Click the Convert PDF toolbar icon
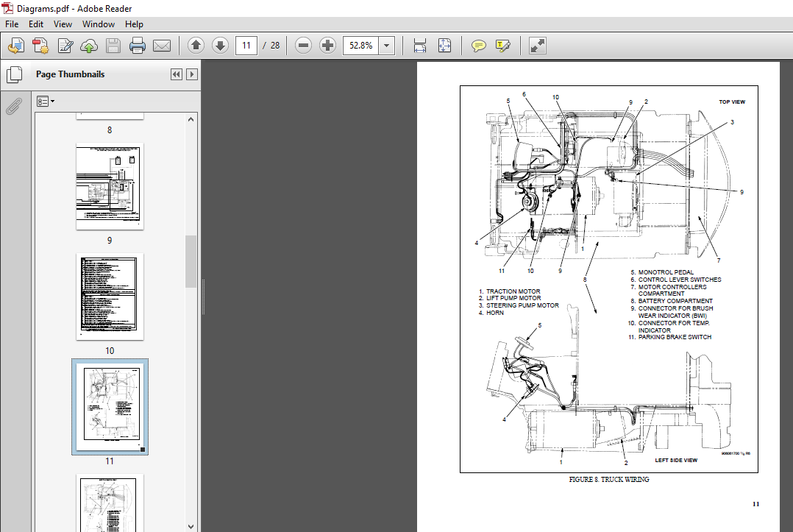 (40, 46)
